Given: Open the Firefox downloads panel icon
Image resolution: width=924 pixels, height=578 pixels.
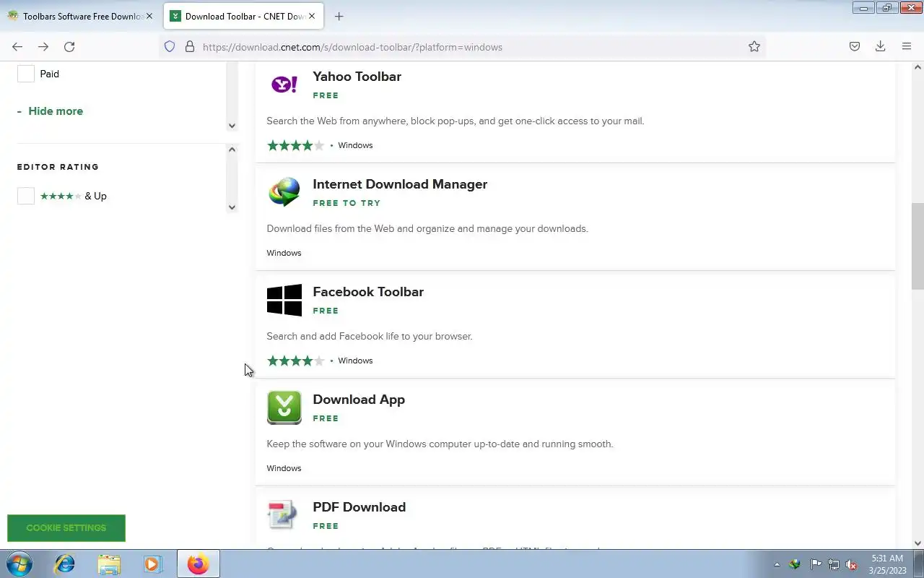Looking at the screenshot, I should (x=881, y=47).
